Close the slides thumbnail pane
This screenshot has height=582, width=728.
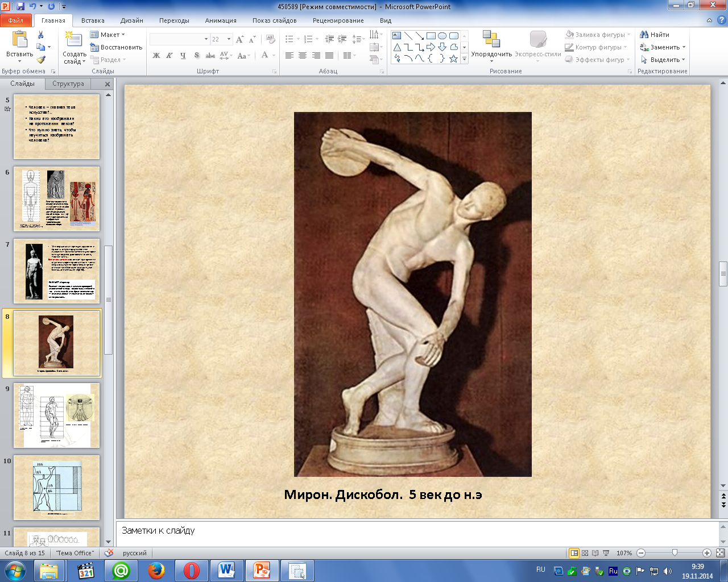(x=107, y=84)
